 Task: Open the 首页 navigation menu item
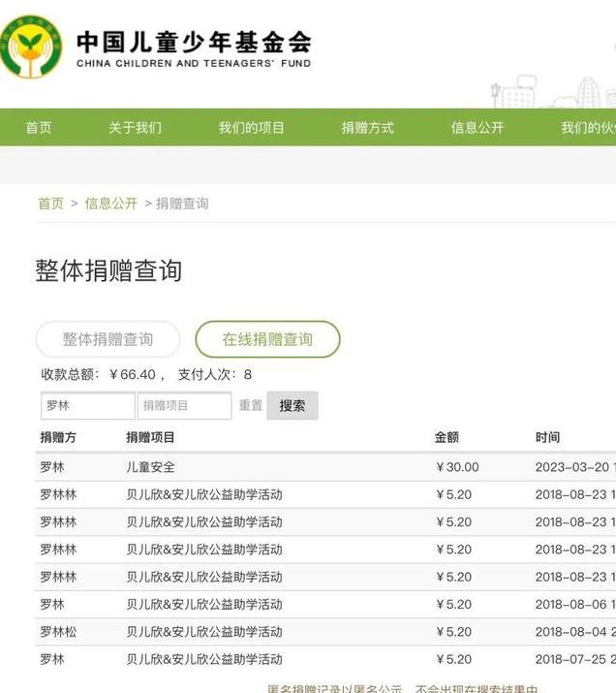tap(39, 128)
